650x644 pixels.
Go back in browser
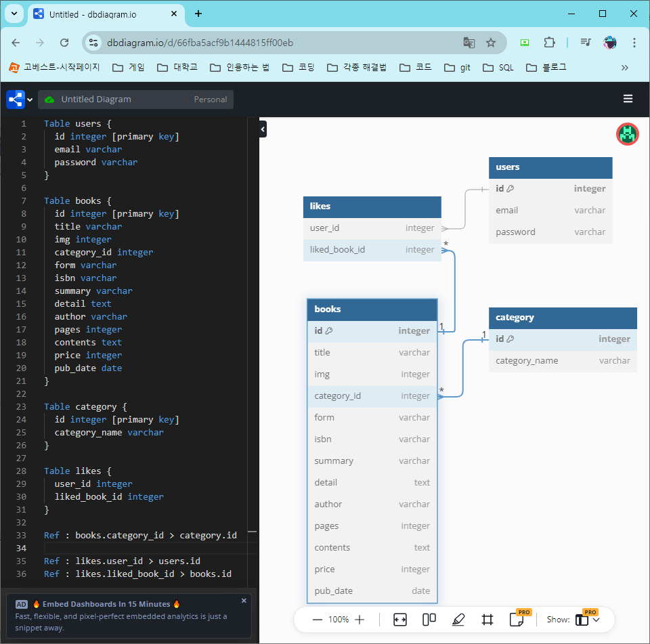(x=16, y=43)
